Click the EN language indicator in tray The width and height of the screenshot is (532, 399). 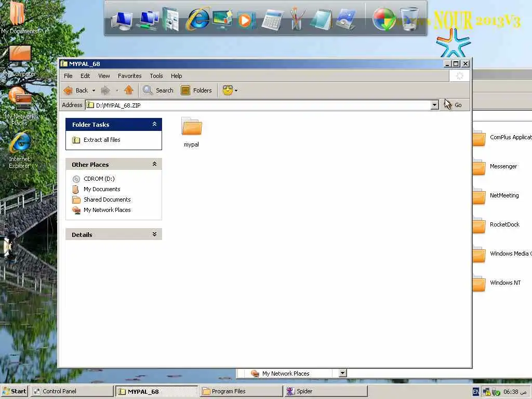(x=476, y=392)
